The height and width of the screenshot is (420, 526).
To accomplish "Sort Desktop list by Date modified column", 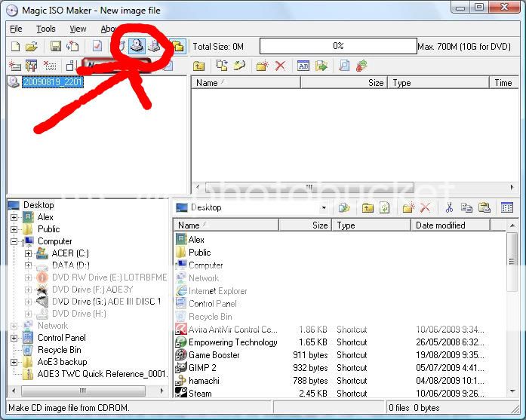I will pyautogui.click(x=451, y=225).
